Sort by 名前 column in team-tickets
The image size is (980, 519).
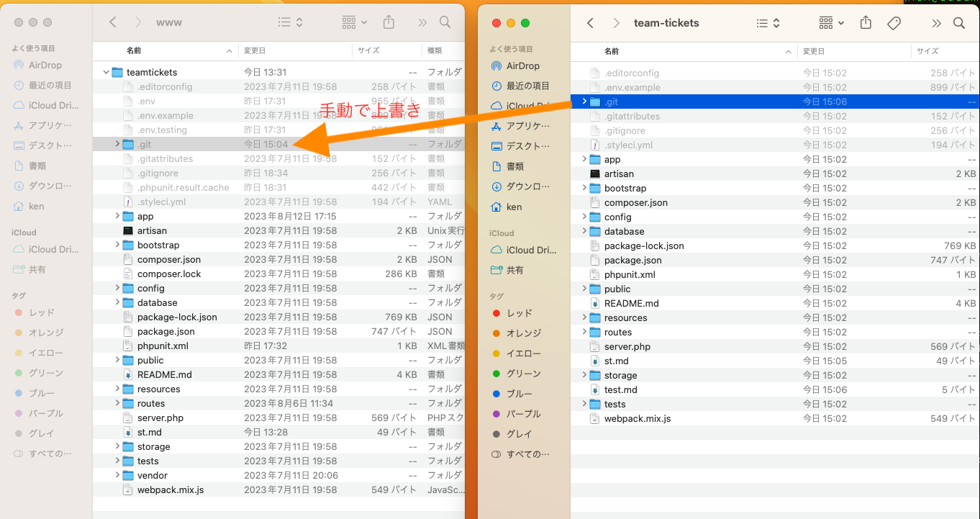(612, 51)
